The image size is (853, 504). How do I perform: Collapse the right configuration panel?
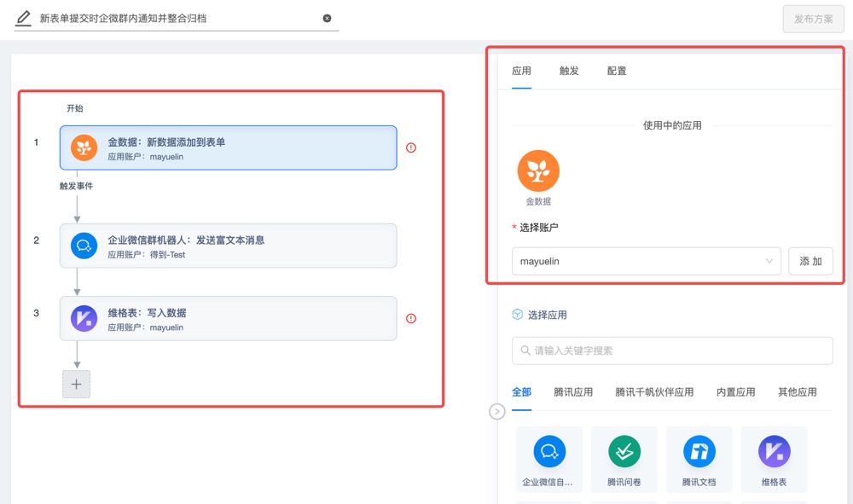(x=497, y=411)
